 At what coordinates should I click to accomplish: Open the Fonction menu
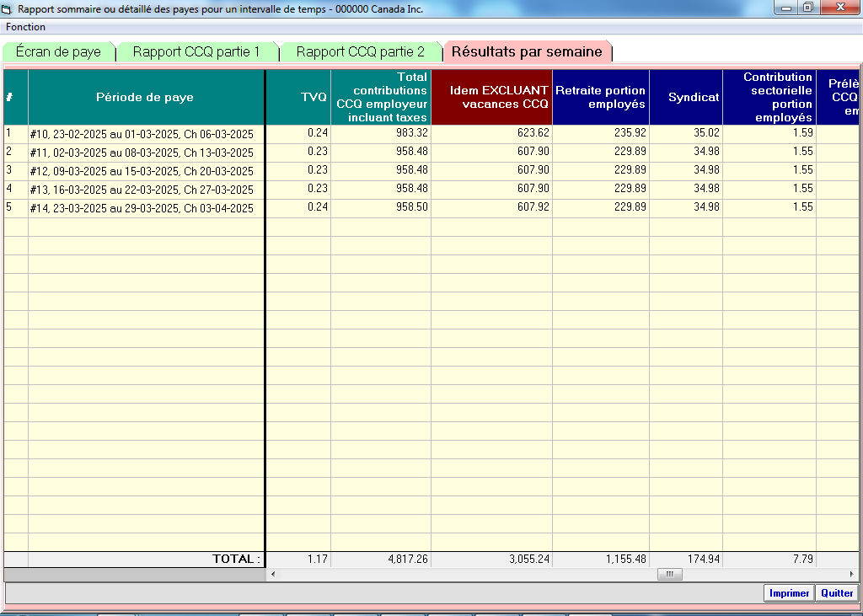pos(26,27)
